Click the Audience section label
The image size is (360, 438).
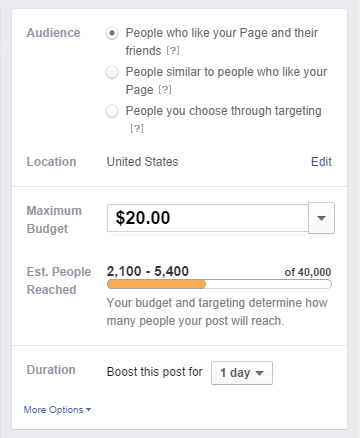click(x=53, y=33)
